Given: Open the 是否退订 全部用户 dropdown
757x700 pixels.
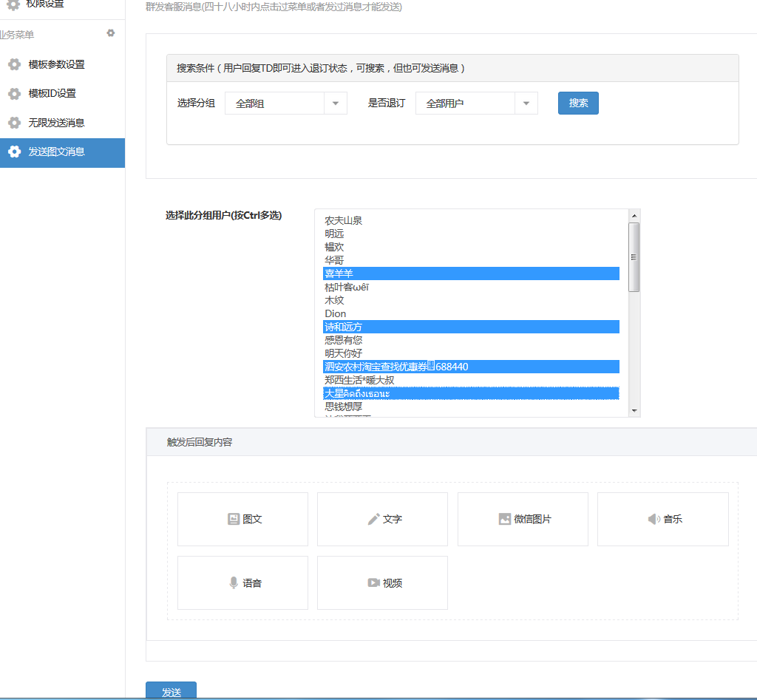Looking at the screenshot, I should (477, 103).
